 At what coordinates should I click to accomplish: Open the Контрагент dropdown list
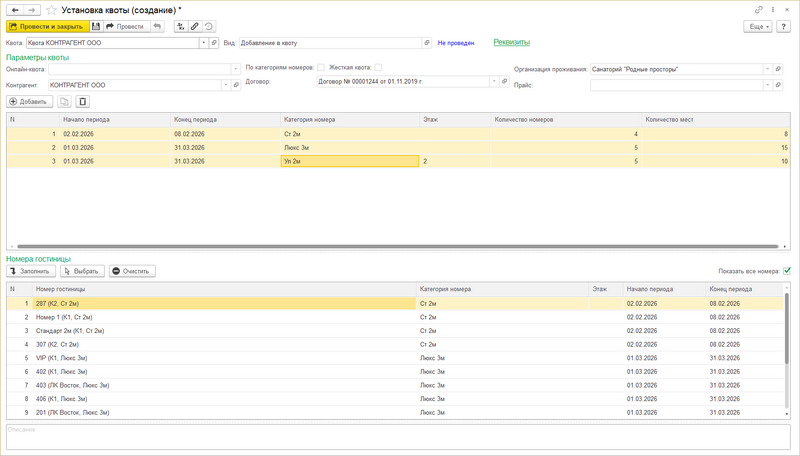tap(226, 86)
